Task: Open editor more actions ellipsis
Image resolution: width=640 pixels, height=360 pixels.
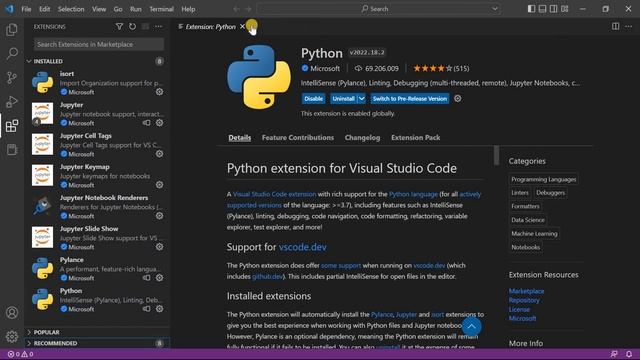Action: tap(629, 27)
